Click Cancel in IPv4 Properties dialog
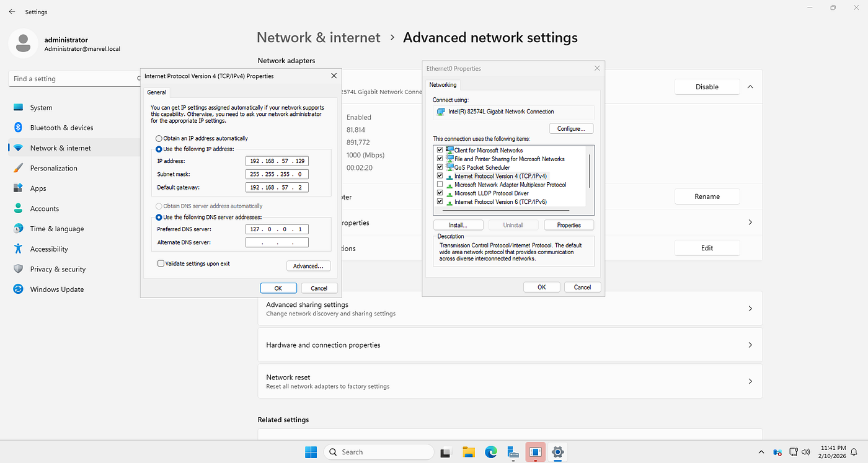The image size is (868, 463). click(319, 288)
